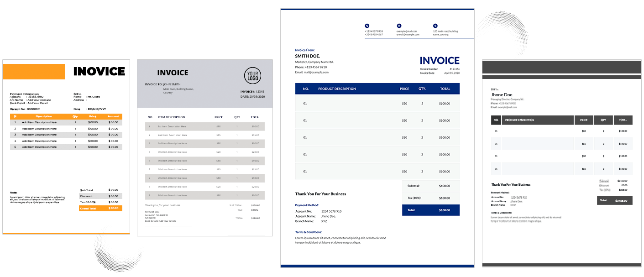Click the name SMITH DOE.

pos(308,56)
